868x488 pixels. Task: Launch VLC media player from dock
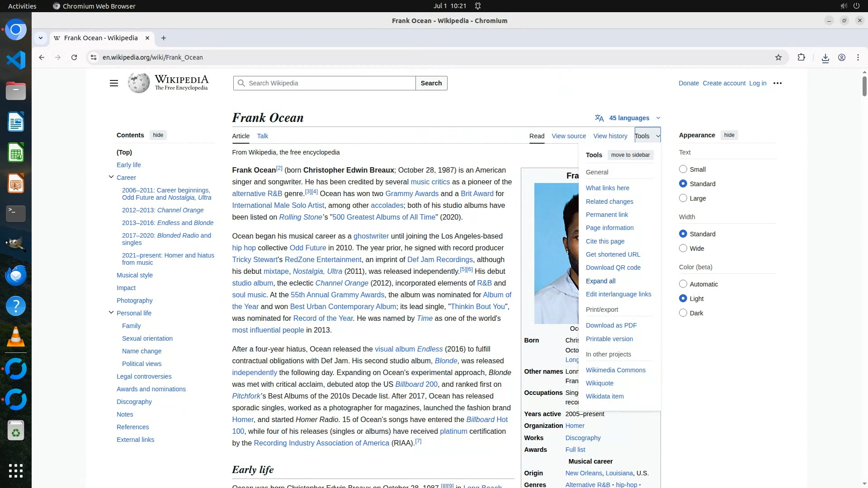tap(16, 337)
